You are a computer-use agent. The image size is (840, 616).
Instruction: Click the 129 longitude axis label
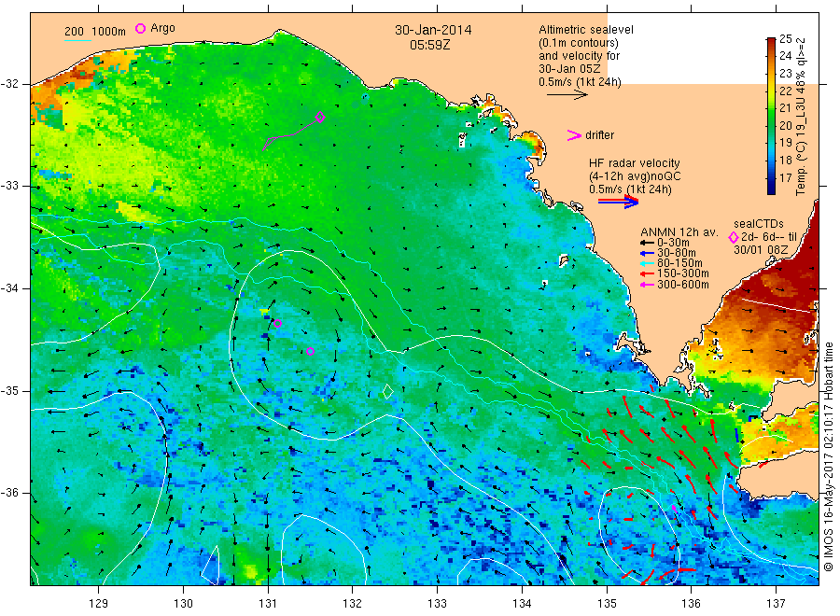coord(99,604)
